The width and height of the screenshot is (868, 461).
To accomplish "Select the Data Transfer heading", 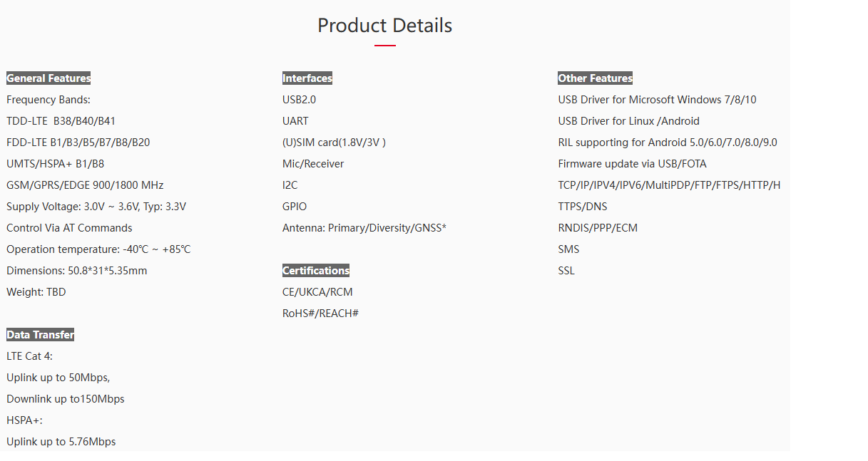I will tap(40, 335).
